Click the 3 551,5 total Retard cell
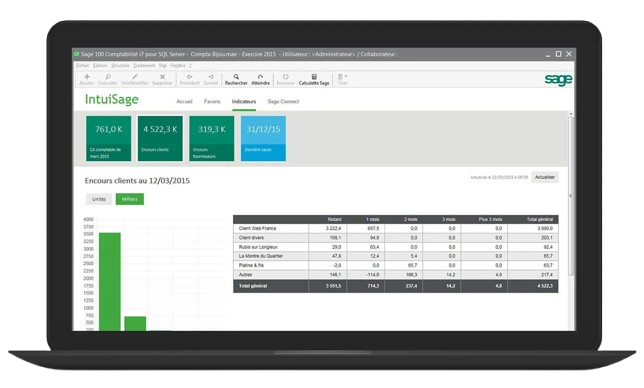Image resolution: width=644 pixels, height=388 pixels. [x=334, y=286]
